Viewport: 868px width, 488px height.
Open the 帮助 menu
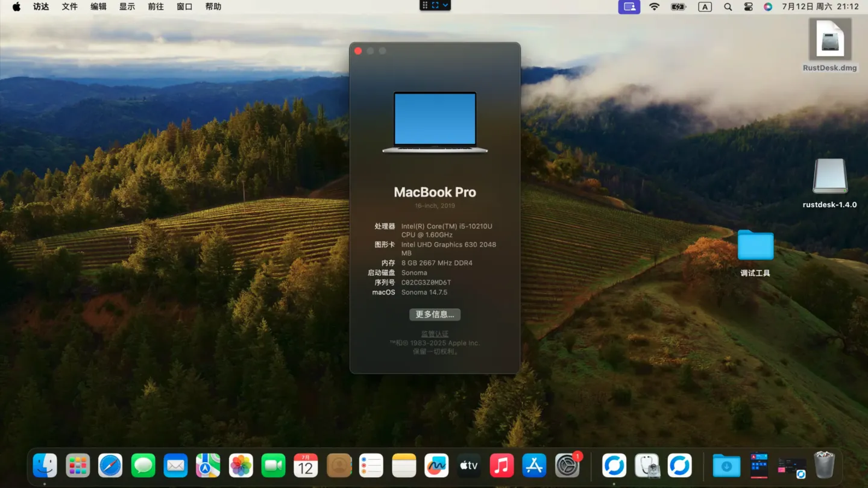tap(213, 7)
